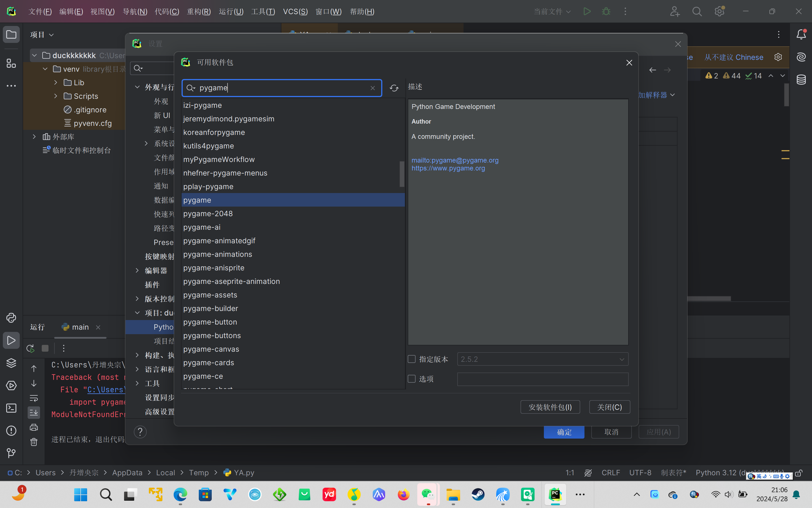
Task: Open the Project tool window icon
Action: (x=11, y=34)
